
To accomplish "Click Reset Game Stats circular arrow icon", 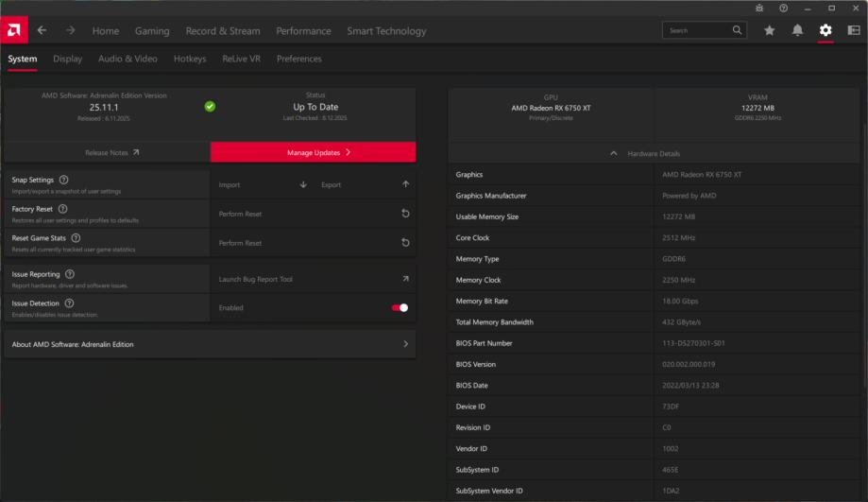I will [x=405, y=243].
